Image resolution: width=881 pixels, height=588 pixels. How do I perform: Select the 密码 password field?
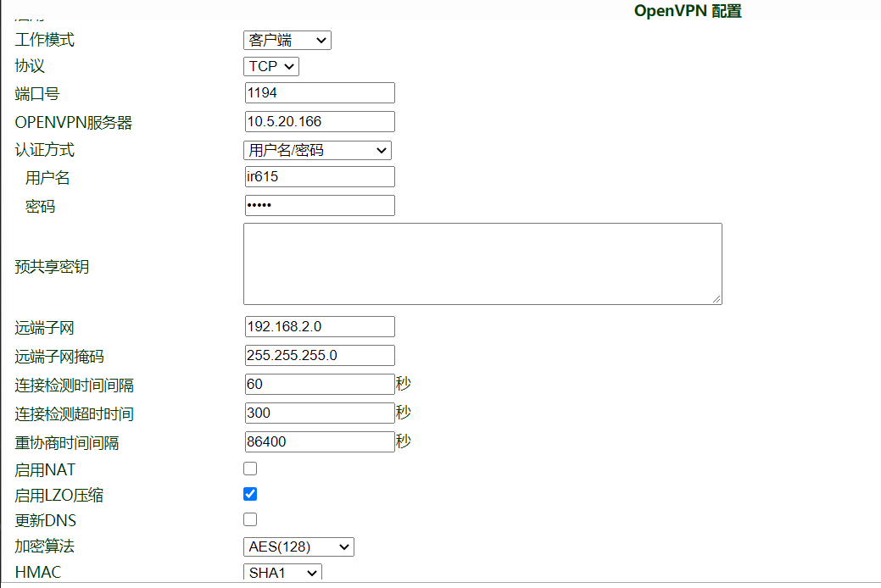pyautogui.click(x=319, y=206)
